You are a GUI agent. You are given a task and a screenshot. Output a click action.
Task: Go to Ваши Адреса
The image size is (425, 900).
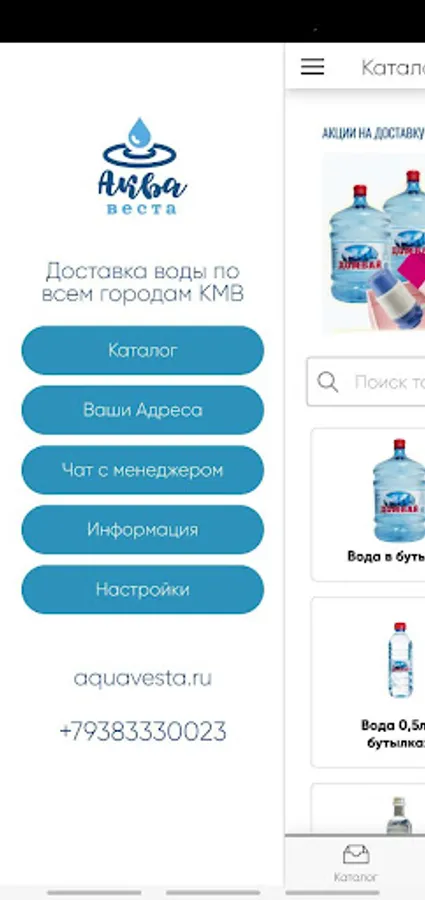[142, 410]
